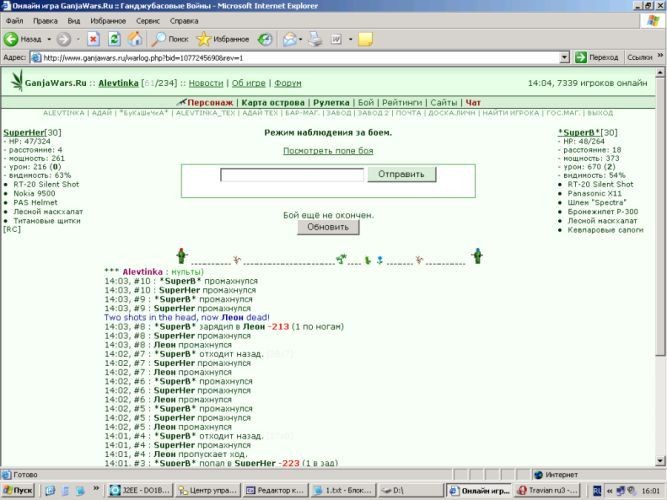The width and height of the screenshot is (667, 500).
Task: Open Forward button history dropdown arrow
Action: click(78, 39)
